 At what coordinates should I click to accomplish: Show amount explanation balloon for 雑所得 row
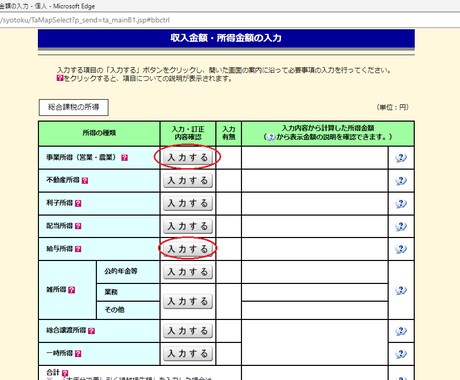point(401,290)
